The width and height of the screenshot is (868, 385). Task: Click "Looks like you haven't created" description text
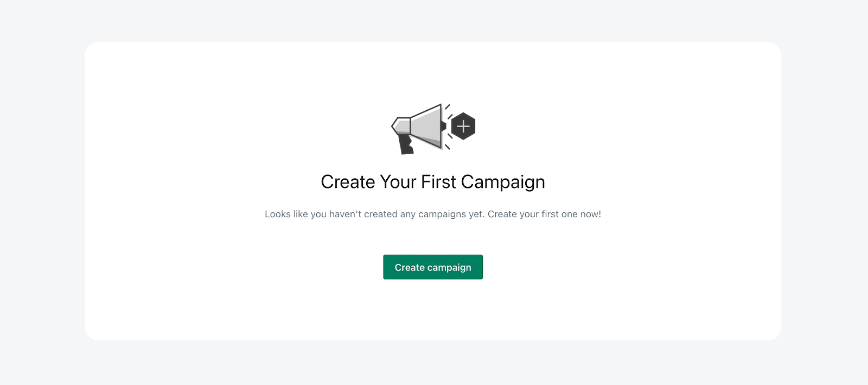click(x=331, y=214)
